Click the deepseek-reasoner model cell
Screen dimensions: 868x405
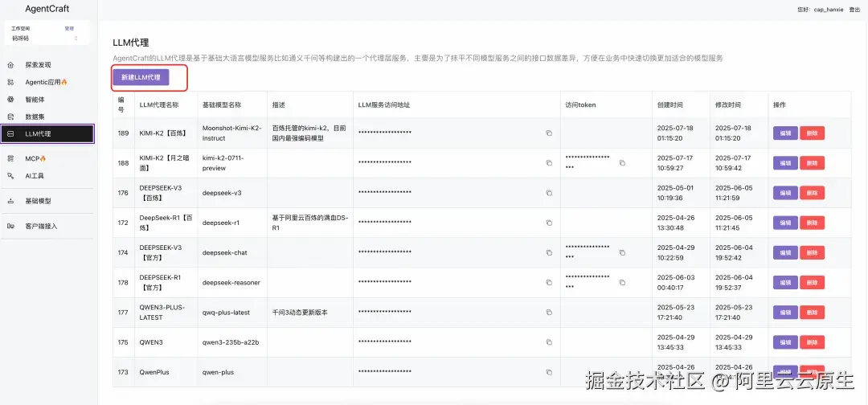tap(231, 282)
